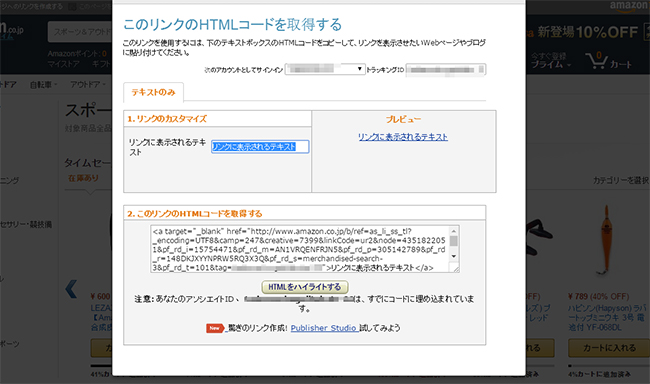The width and height of the screenshot is (650, 384).
Task: Click inside the HTML code textarea
Action: tap(300, 249)
